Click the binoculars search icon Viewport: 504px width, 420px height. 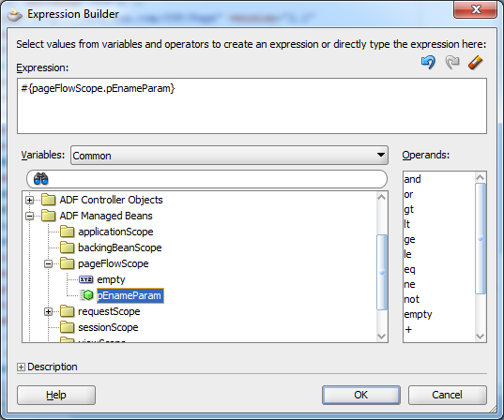click(x=40, y=179)
